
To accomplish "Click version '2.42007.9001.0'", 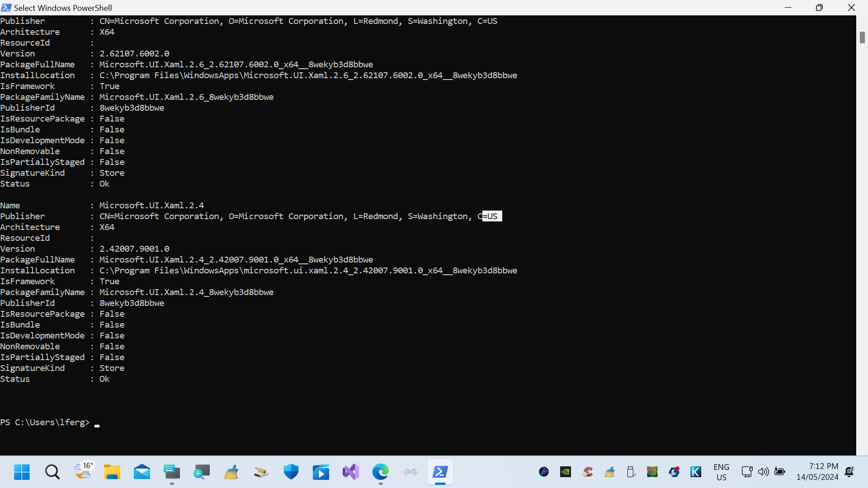I will 134,249.
